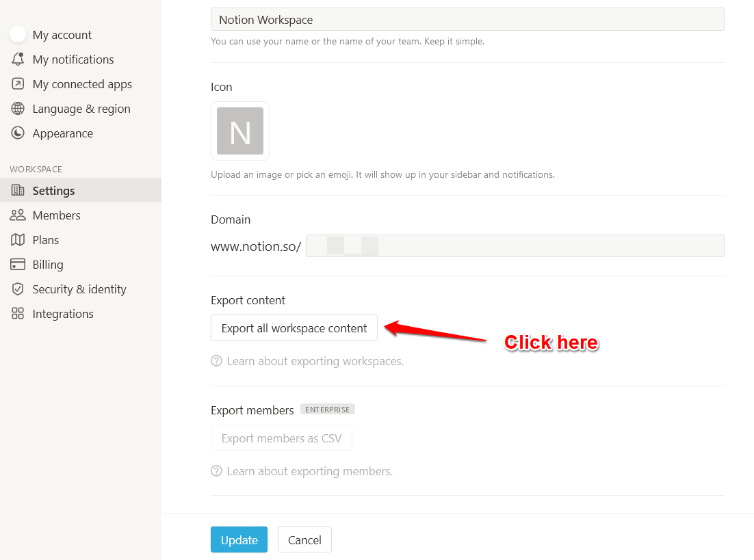Screen dimensions: 754x560
Task: Click the ENTERPRISE badge
Action: (x=328, y=409)
